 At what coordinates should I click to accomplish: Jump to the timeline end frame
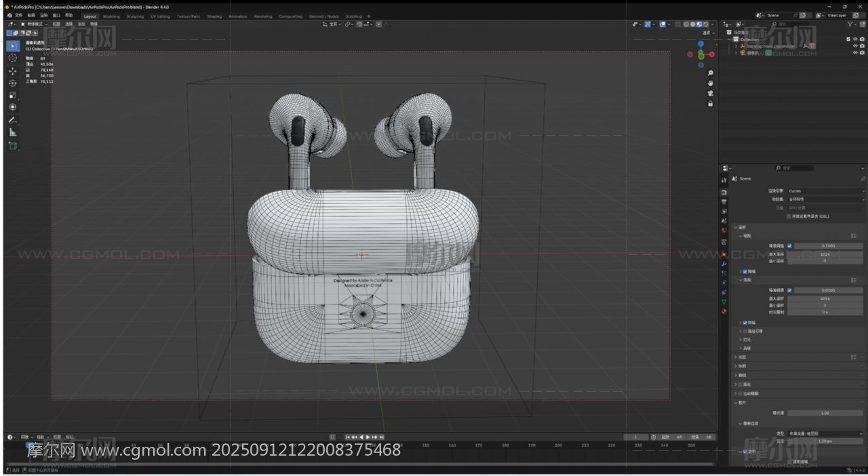pos(382,437)
